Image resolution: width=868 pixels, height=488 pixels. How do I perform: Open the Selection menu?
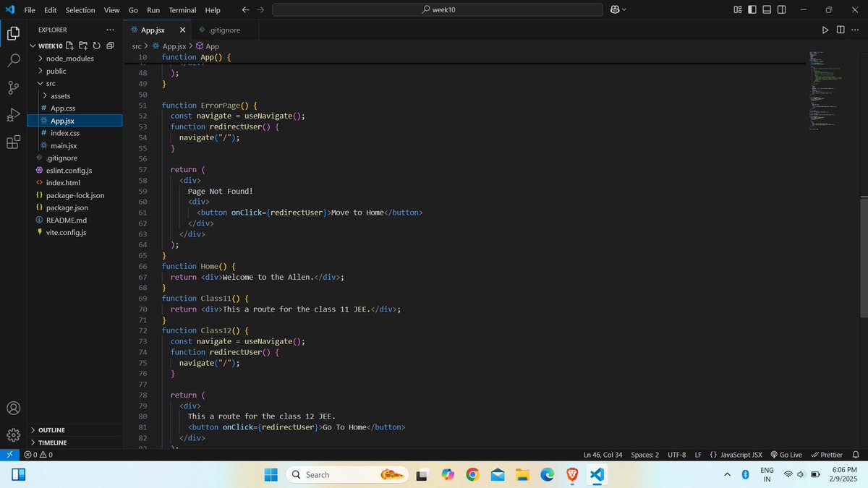tap(80, 10)
